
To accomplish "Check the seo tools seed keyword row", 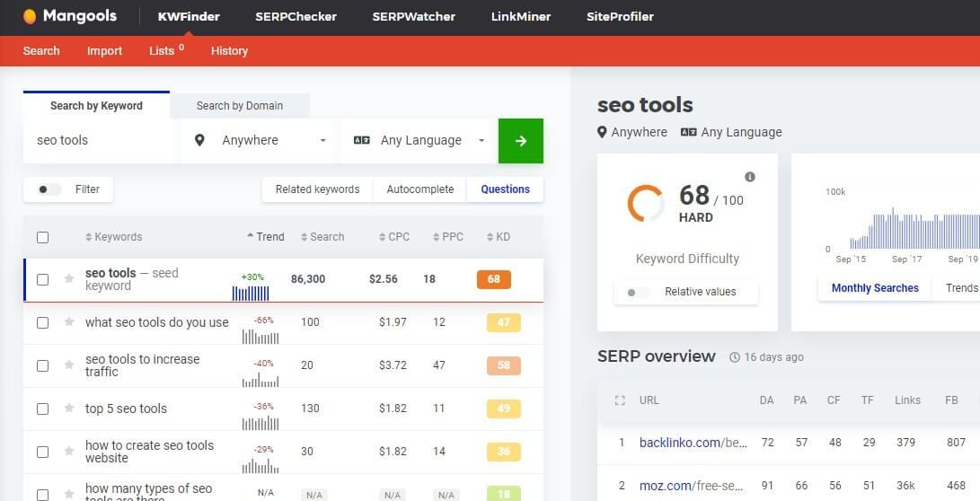I will pos(42,279).
